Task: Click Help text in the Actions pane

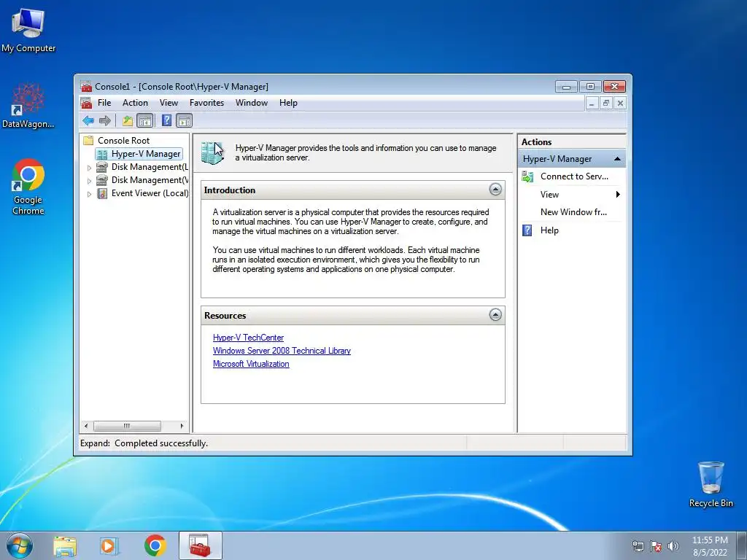Action: 549,230
